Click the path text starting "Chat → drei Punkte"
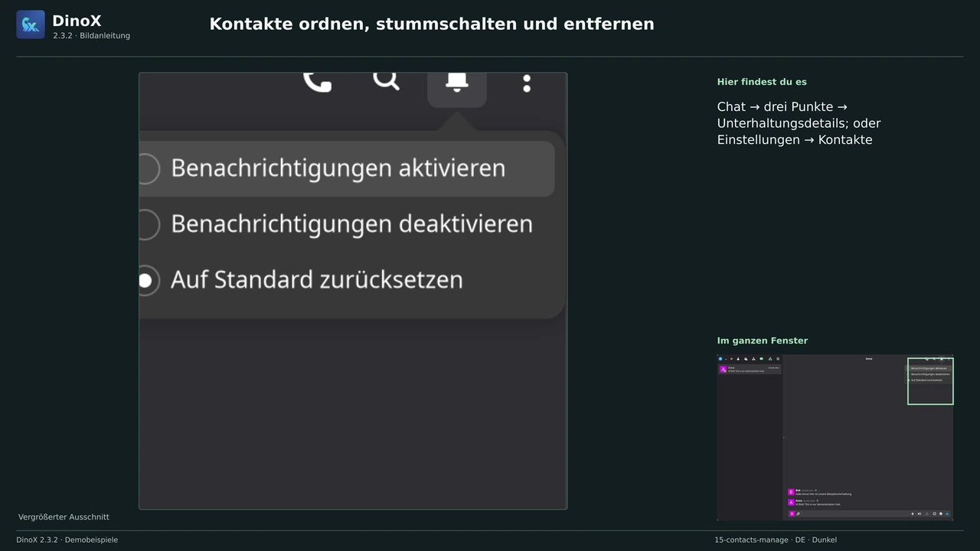The image size is (980, 551). click(799, 123)
